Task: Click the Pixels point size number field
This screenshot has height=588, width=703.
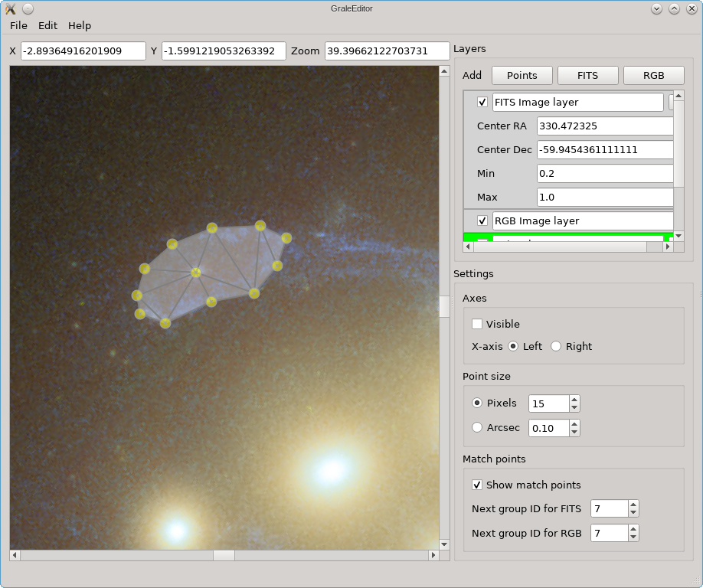Action: tap(549, 403)
